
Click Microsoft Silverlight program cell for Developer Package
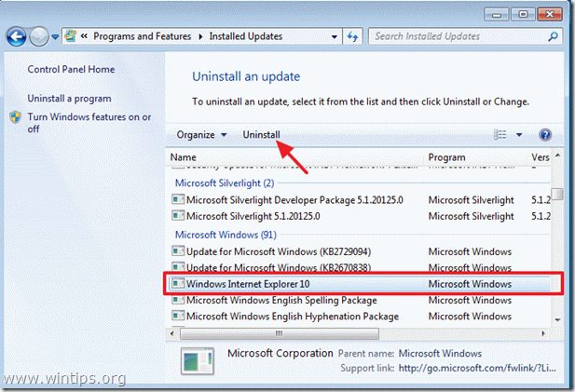pos(471,200)
